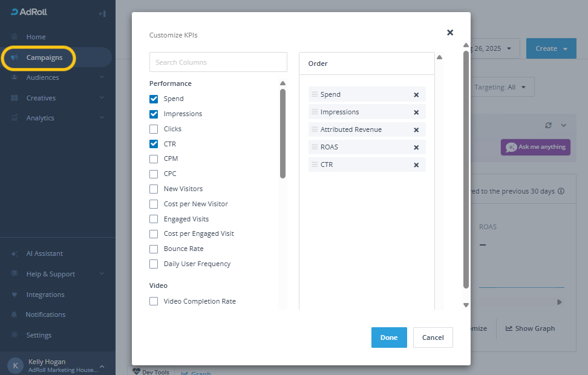Enable the Clicks checkbox

click(x=154, y=129)
